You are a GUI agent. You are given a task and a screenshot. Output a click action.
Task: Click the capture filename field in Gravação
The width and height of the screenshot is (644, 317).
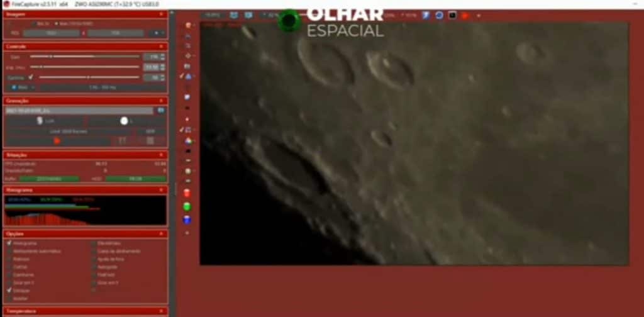click(x=79, y=111)
